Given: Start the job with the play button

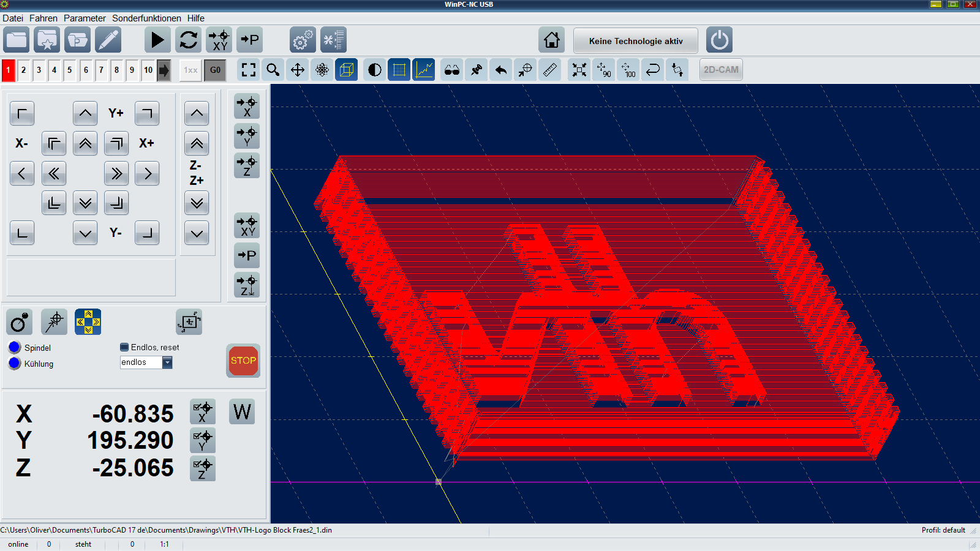Looking at the screenshot, I should point(157,40).
